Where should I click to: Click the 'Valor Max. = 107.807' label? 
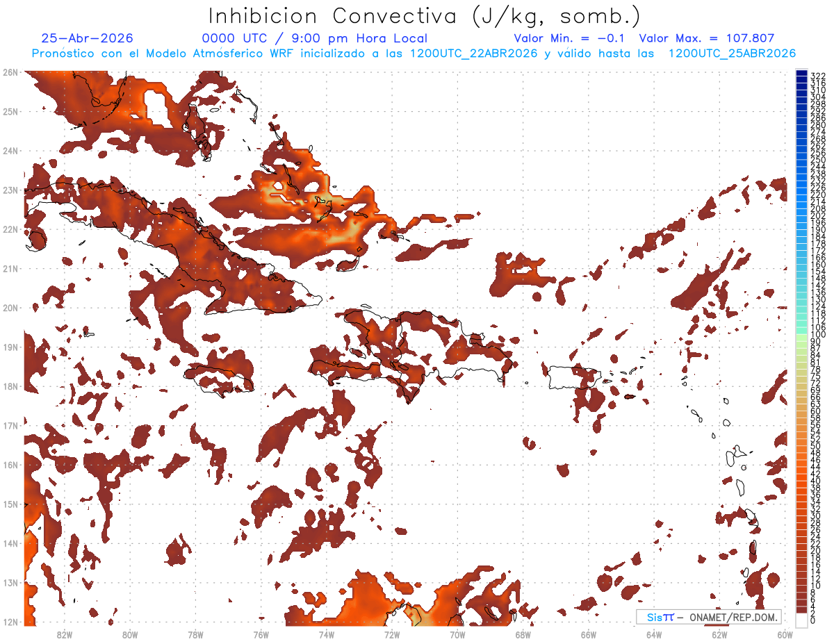tap(707, 39)
